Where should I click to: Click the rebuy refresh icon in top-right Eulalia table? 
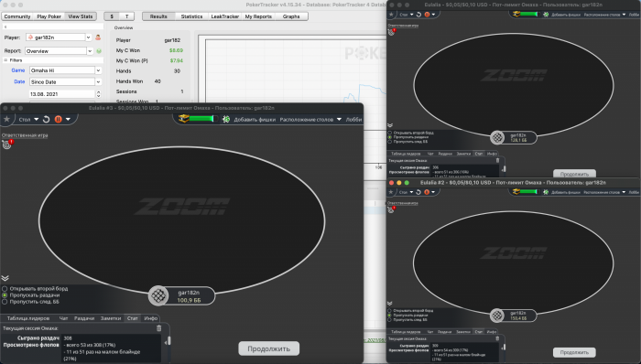tap(418, 15)
